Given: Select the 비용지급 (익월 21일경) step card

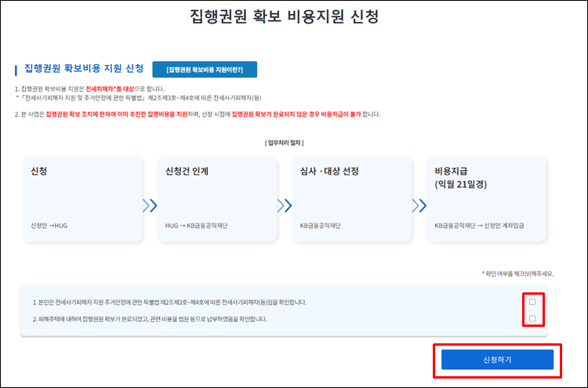Looking at the screenshot, I should tap(486, 199).
